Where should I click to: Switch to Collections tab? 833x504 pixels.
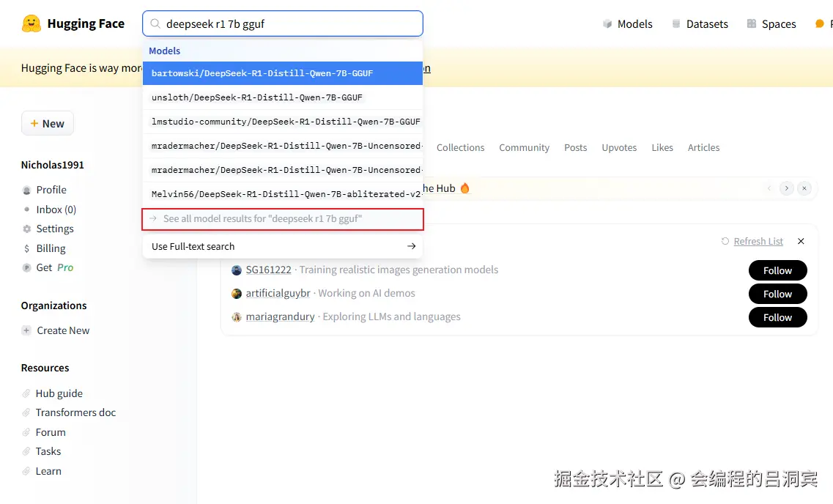461,148
